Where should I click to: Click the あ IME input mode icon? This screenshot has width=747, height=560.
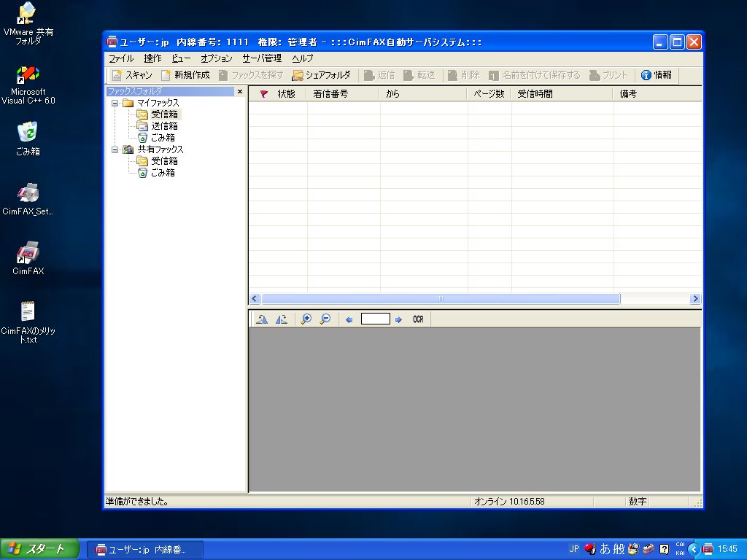coord(605,549)
